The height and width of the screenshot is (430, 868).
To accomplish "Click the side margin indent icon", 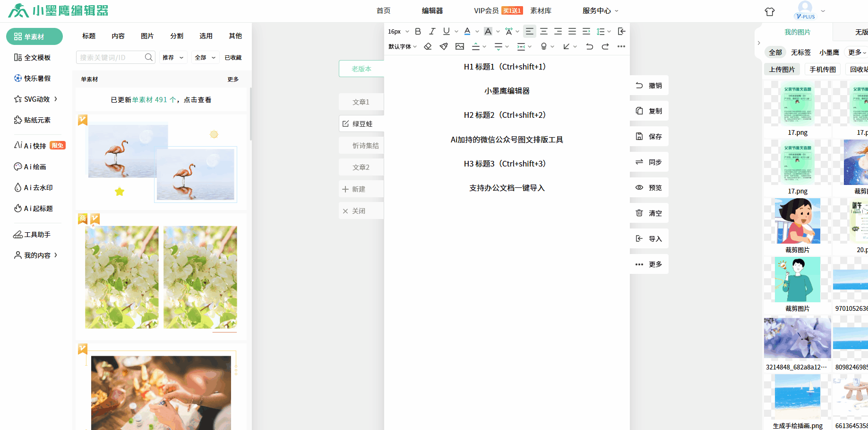I will coord(521,46).
